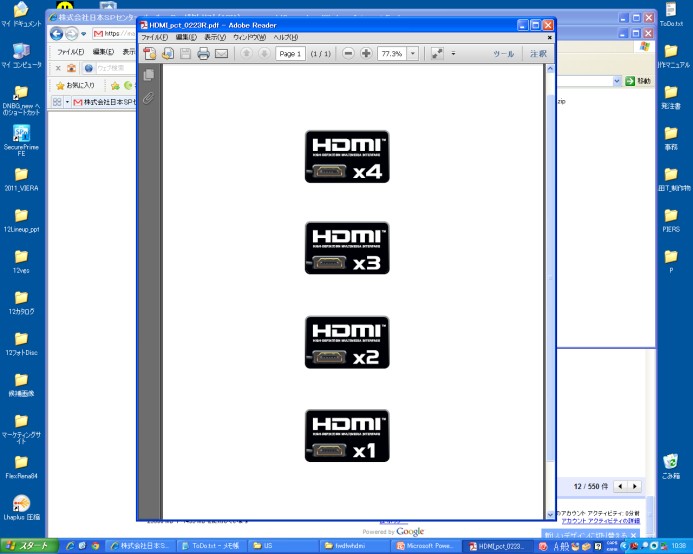Click the Page 1 number field
The width and height of the screenshot is (693, 554).
click(x=290, y=53)
